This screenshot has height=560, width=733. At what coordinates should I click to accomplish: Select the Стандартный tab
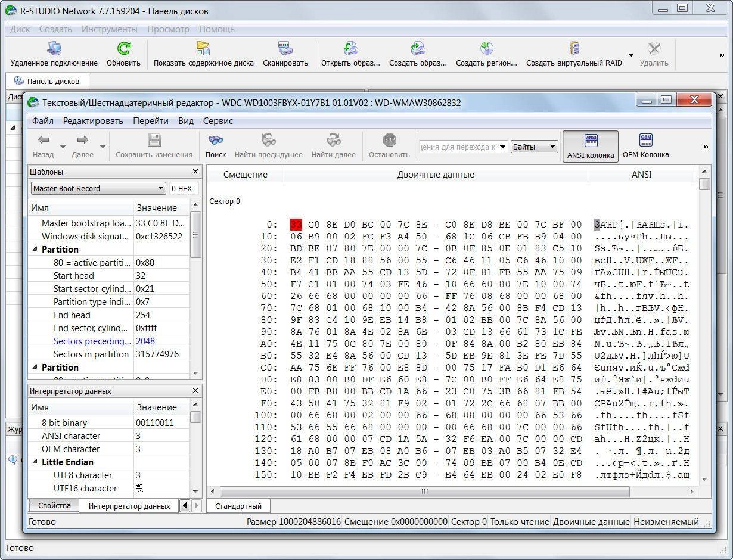[238, 506]
